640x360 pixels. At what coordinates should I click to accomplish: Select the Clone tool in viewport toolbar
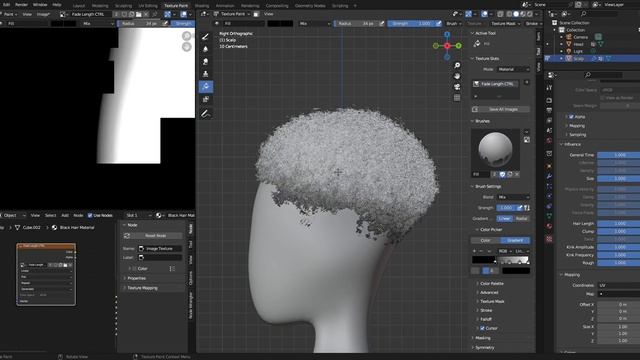(x=206, y=74)
